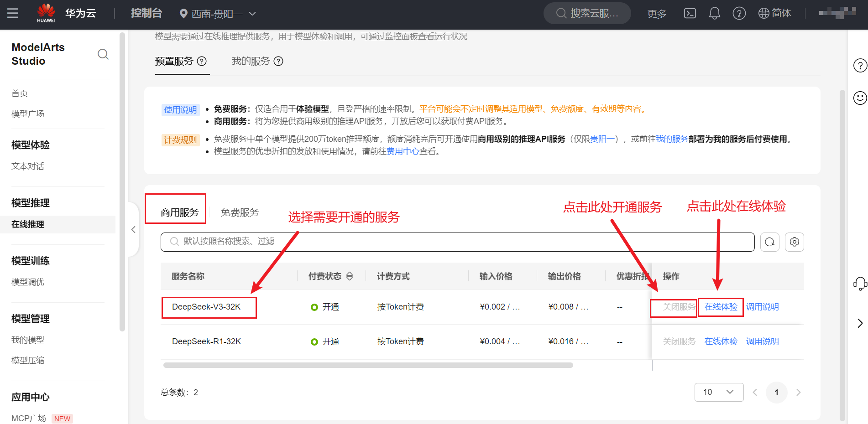Image resolution: width=868 pixels, height=424 pixels.
Task: Go to previous page arrow
Action: tap(755, 393)
